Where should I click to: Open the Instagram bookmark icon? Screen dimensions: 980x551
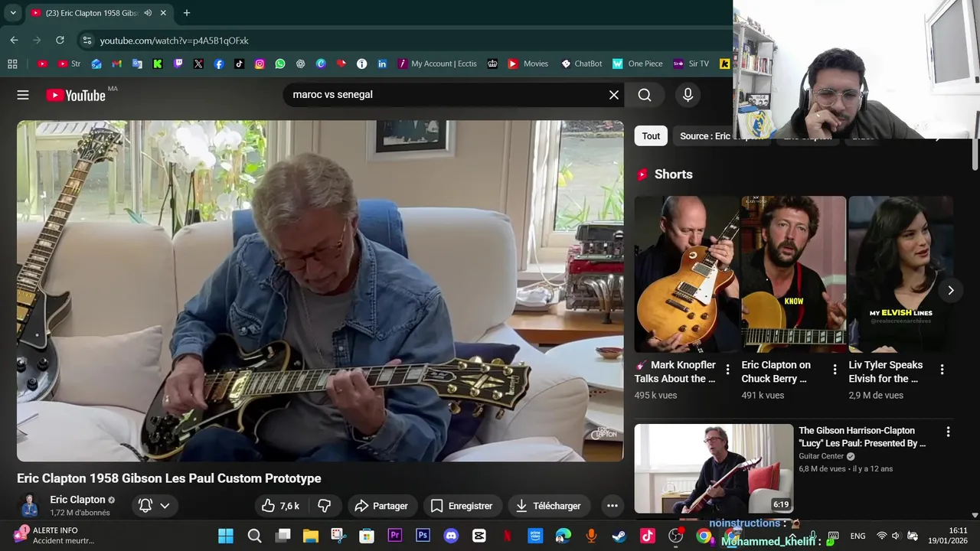coord(260,64)
